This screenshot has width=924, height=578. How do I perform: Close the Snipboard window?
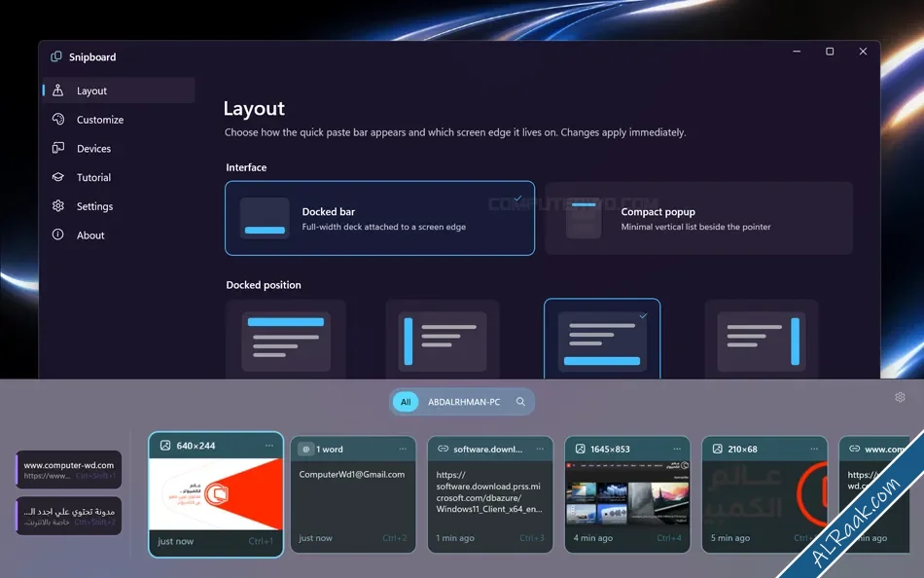point(863,52)
